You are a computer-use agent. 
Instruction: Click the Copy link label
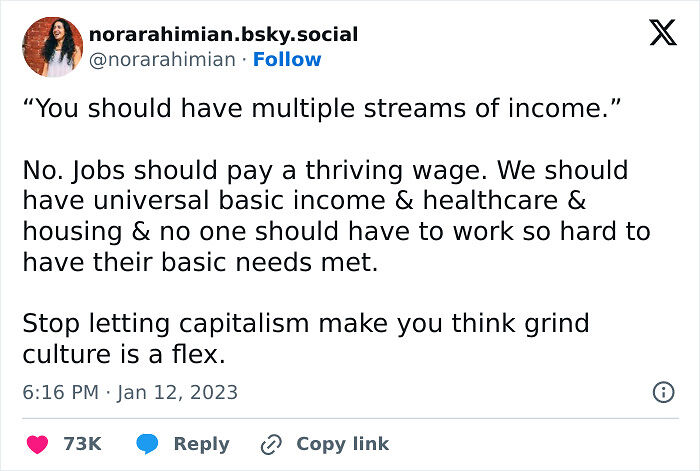click(x=342, y=444)
